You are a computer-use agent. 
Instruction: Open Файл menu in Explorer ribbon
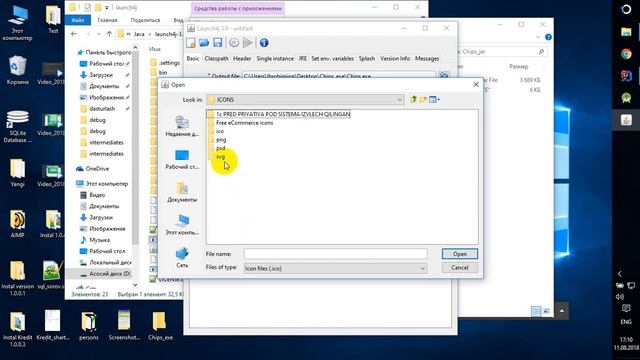click(x=78, y=20)
